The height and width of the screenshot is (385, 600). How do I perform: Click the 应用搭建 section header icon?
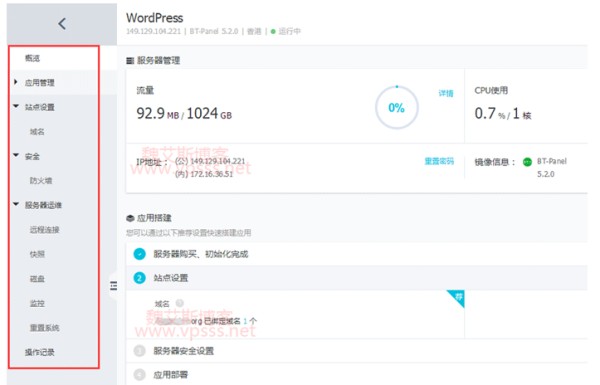tap(130, 218)
